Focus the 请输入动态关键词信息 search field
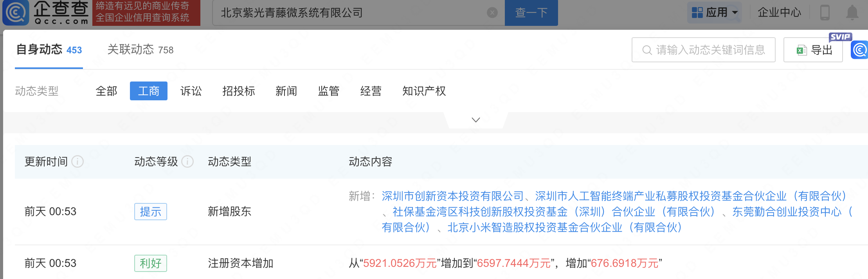The image size is (868, 279). 703,50
